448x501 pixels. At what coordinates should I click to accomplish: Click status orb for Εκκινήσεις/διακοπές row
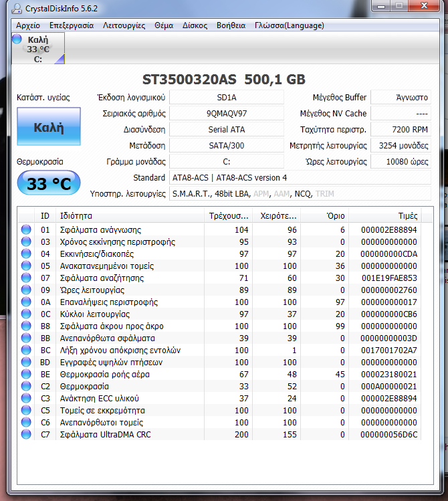point(26,254)
